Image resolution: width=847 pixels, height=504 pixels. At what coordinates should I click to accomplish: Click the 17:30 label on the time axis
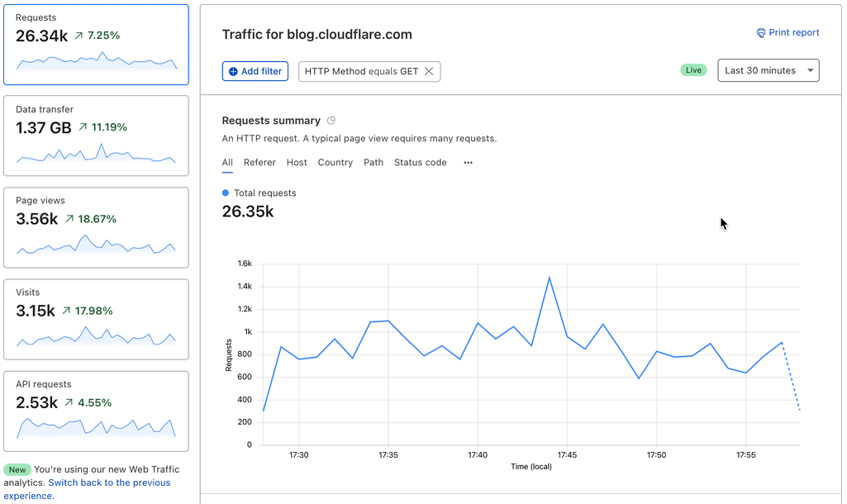(298, 455)
